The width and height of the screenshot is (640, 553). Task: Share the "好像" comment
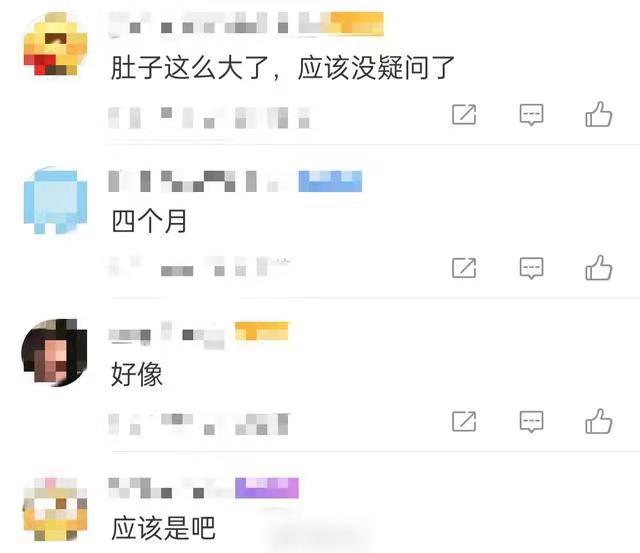point(464,421)
